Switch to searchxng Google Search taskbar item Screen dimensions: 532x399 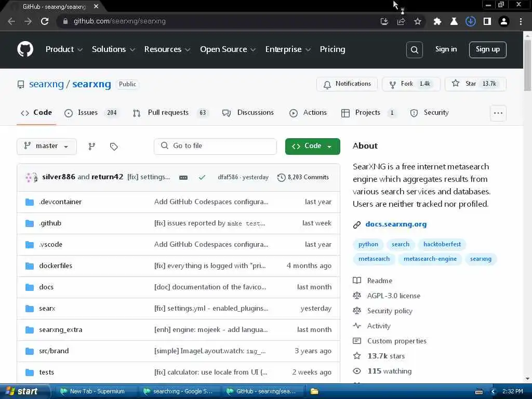pos(179,392)
